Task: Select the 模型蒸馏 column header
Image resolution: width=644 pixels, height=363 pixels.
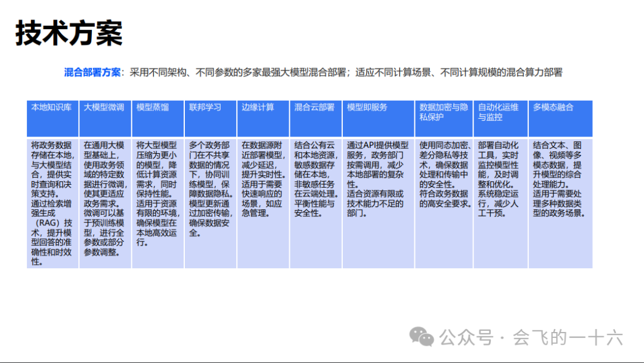Action: 157,118
